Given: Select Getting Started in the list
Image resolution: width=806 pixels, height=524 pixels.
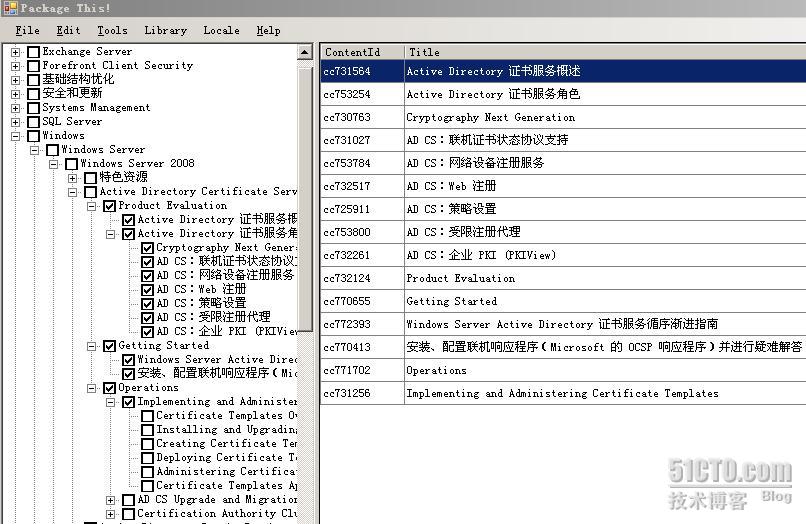Looking at the screenshot, I should [x=563, y=301].
